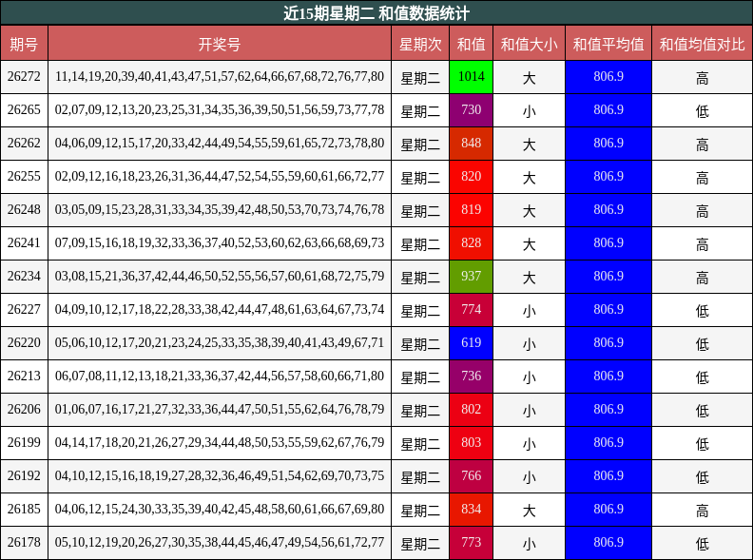Click draw numbers starting 06,07,08,11
Image resolution: width=753 pixels, height=560 pixels.
click(220, 376)
